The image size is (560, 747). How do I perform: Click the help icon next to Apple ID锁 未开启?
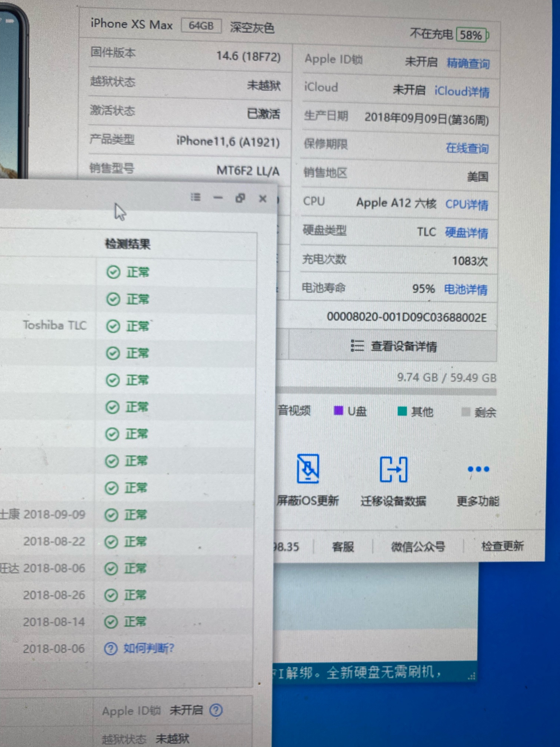pyautogui.click(x=216, y=710)
